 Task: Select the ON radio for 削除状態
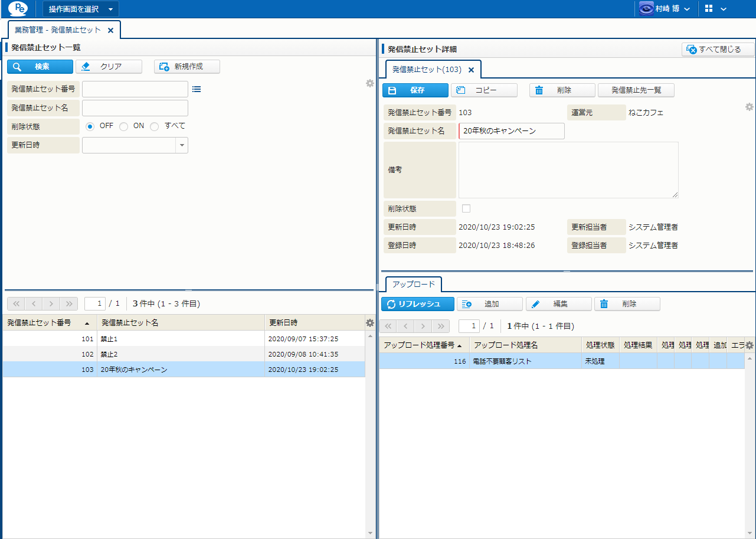(x=124, y=126)
